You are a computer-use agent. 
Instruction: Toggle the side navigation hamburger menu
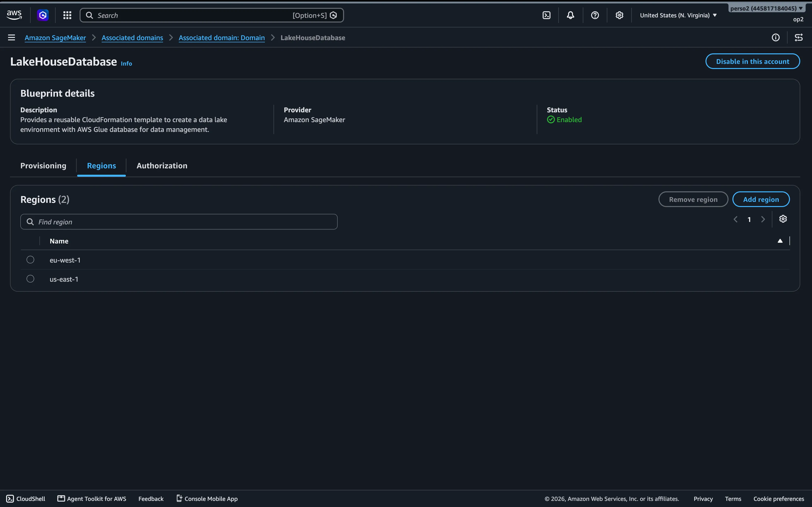[x=12, y=37]
